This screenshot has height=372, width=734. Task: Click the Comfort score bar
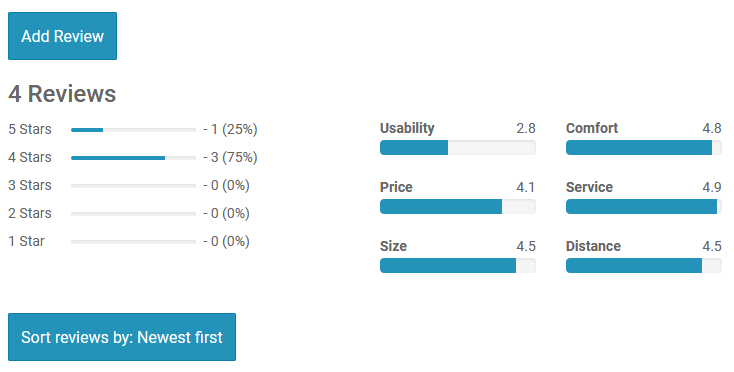(644, 147)
